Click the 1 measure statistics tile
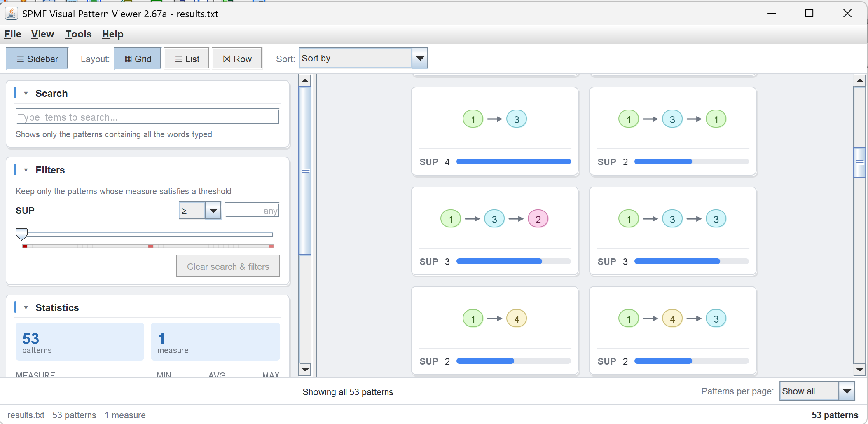Viewport: 868px width, 424px height. 215,342
